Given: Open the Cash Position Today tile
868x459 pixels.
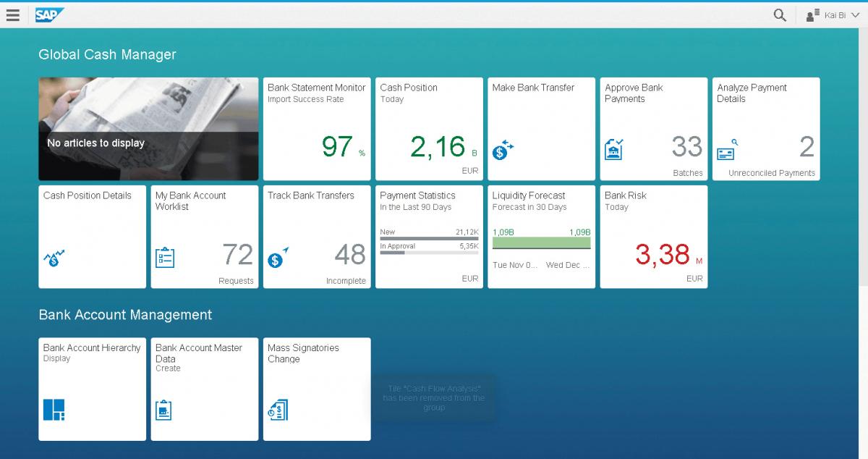Looking at the screenshot, I should point(429,129).
